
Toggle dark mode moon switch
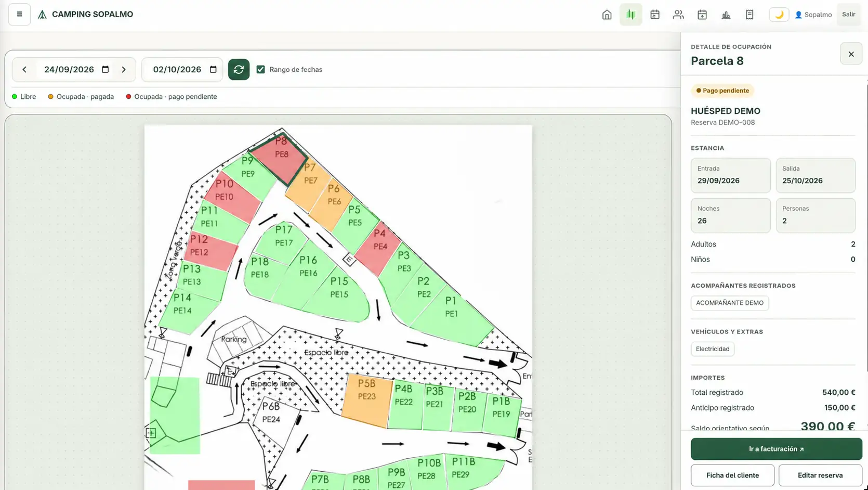pos(779,15)
